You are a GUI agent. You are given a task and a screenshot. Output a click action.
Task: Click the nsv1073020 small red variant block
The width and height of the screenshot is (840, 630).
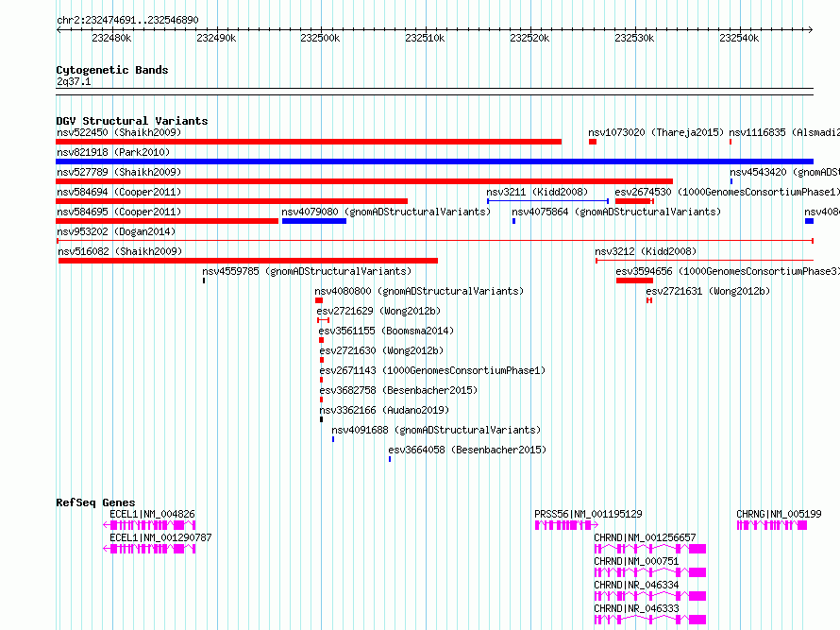(593, 142)
